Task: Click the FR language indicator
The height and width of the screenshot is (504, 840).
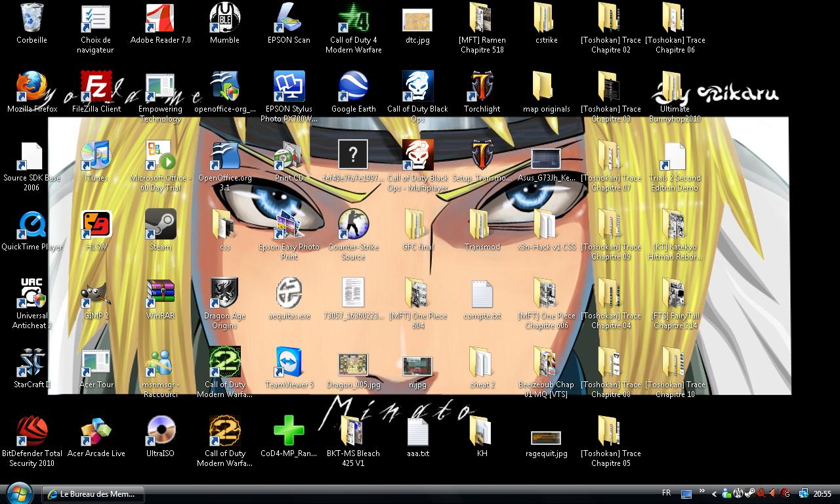Action: 666,493
